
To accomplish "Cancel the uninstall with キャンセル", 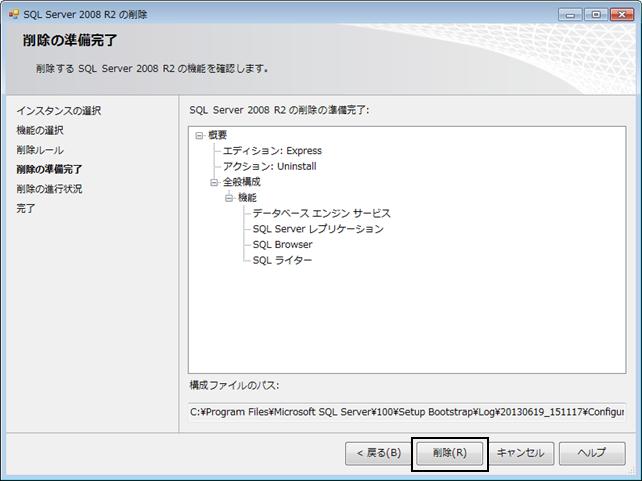I will (520, 453).
